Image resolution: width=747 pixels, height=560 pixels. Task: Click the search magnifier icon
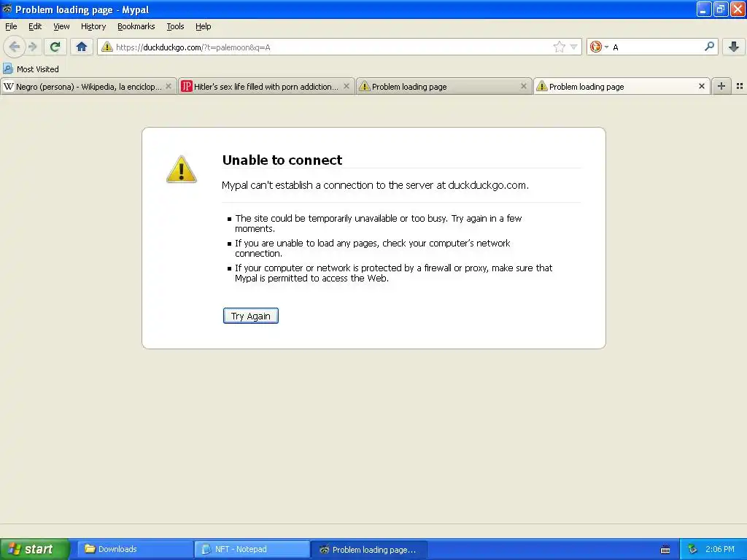[x=709, y=47]
